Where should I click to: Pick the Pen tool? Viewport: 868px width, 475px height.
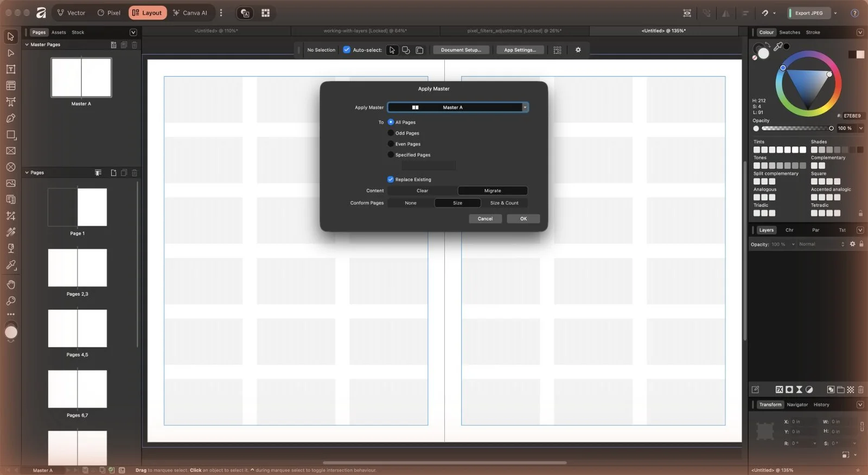click(10, 118)
